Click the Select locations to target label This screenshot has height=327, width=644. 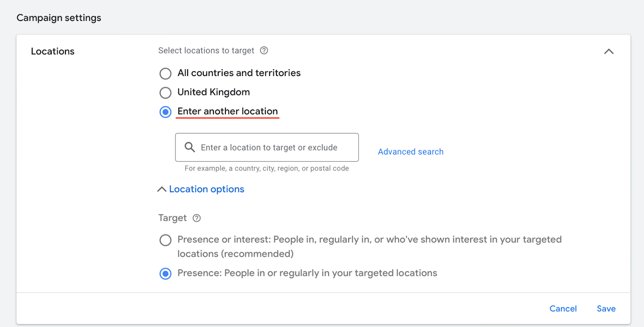point(206,51)
